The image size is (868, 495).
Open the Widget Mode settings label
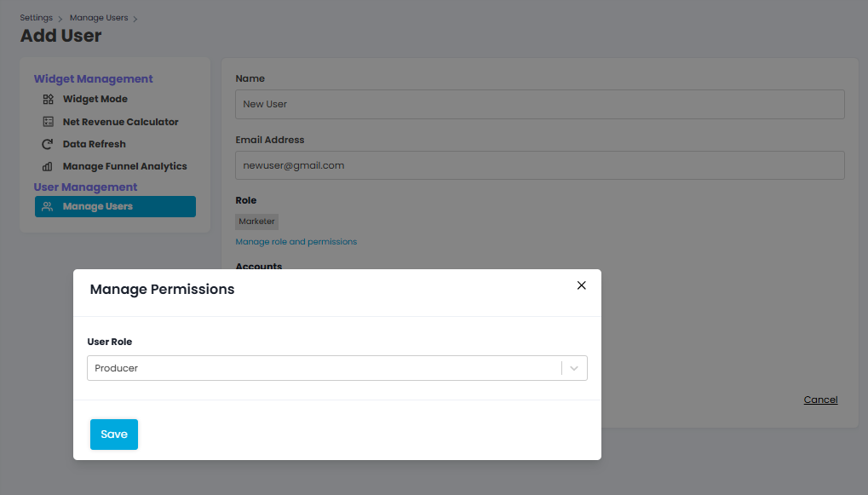click(x=95, y=99)
